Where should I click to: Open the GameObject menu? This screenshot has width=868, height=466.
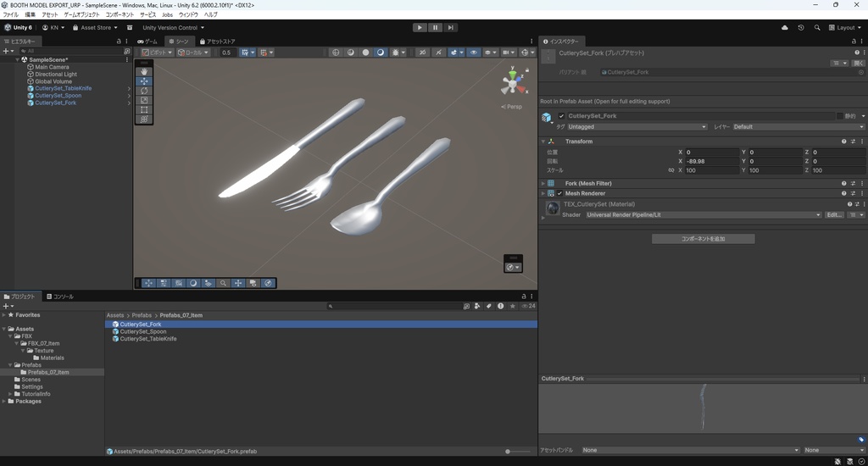[82, 15]
